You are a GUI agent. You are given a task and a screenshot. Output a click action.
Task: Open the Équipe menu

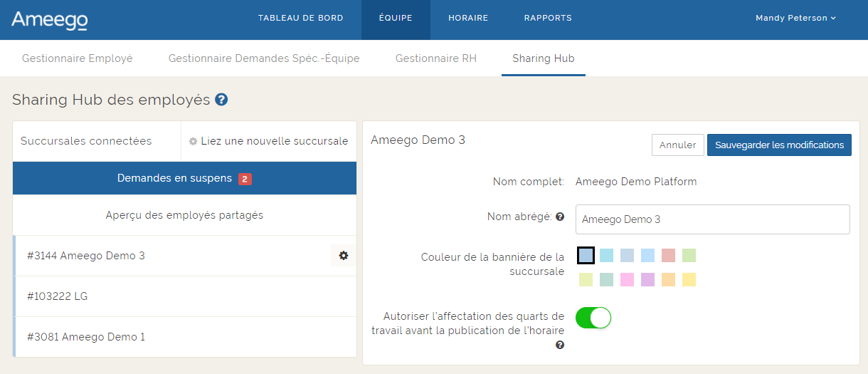click(x=396, y=19)
